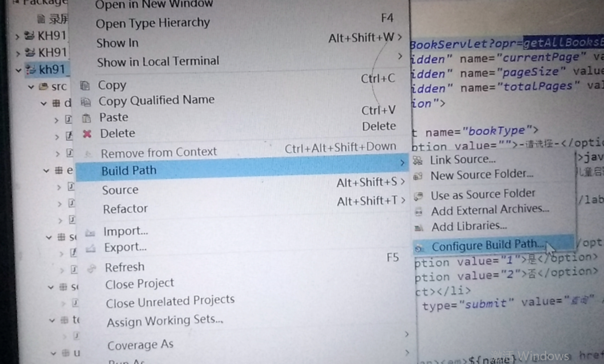Click the src folder label
604x364 pixels.
point(59,86)
